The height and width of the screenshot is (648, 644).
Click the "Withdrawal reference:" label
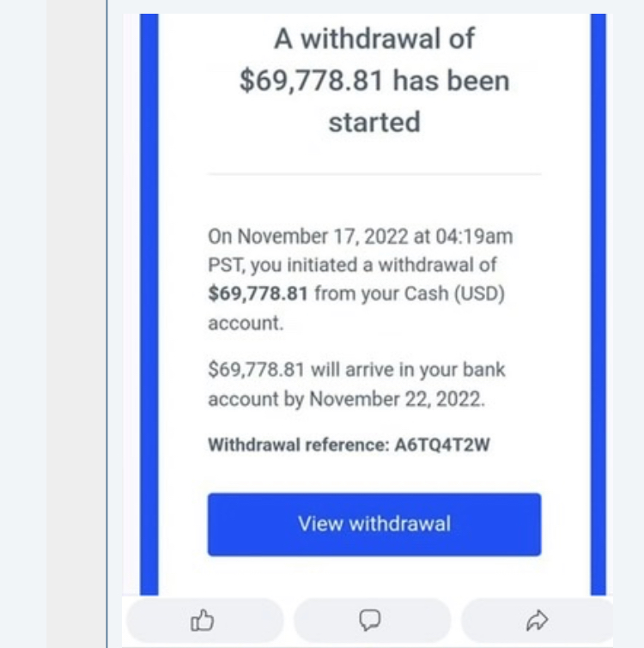pyautogui.click(x=299, y=445)
